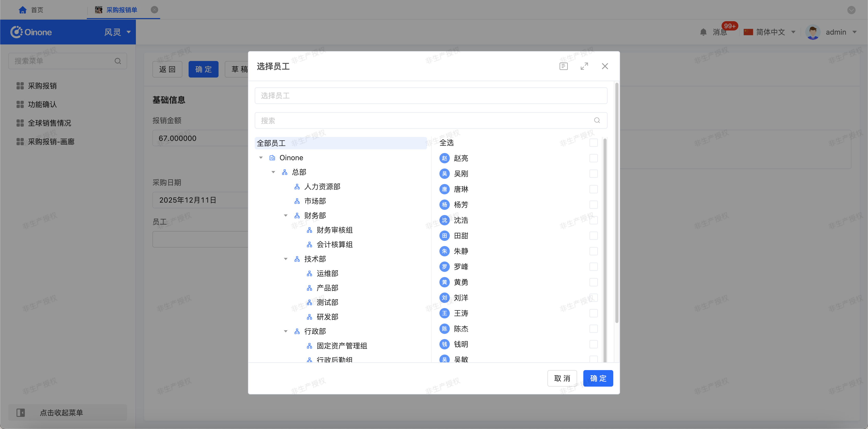Viewport: 868px width, 429px height.
Task: Check the box for 唐琳
Action: coord(593,189)
